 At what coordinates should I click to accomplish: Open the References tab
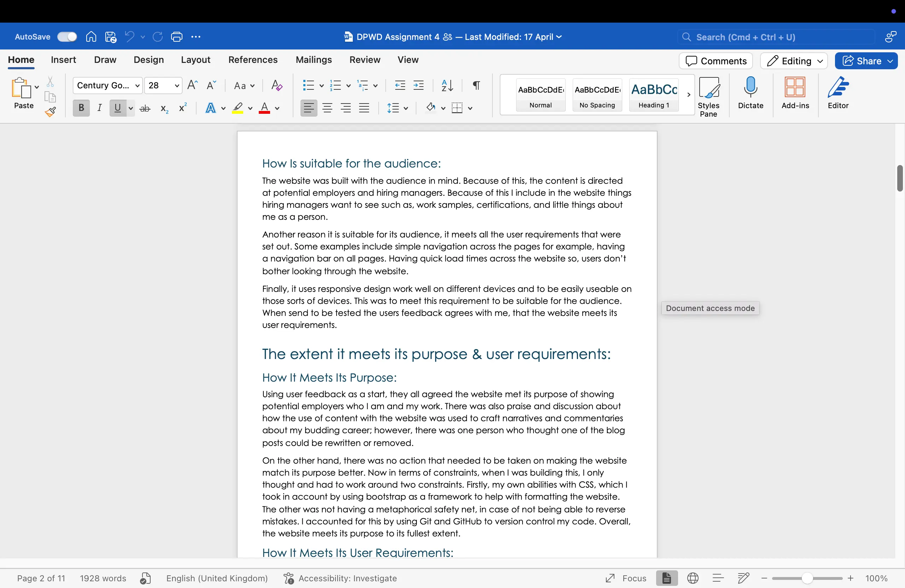[252, 60]
